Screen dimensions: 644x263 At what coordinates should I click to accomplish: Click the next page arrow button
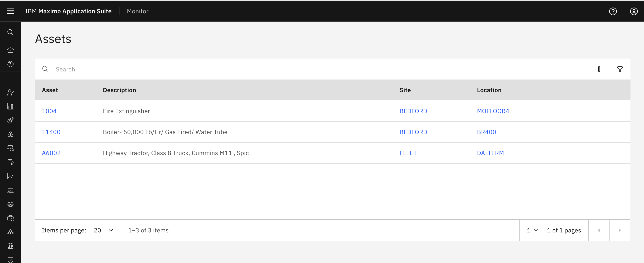(620, 230)
